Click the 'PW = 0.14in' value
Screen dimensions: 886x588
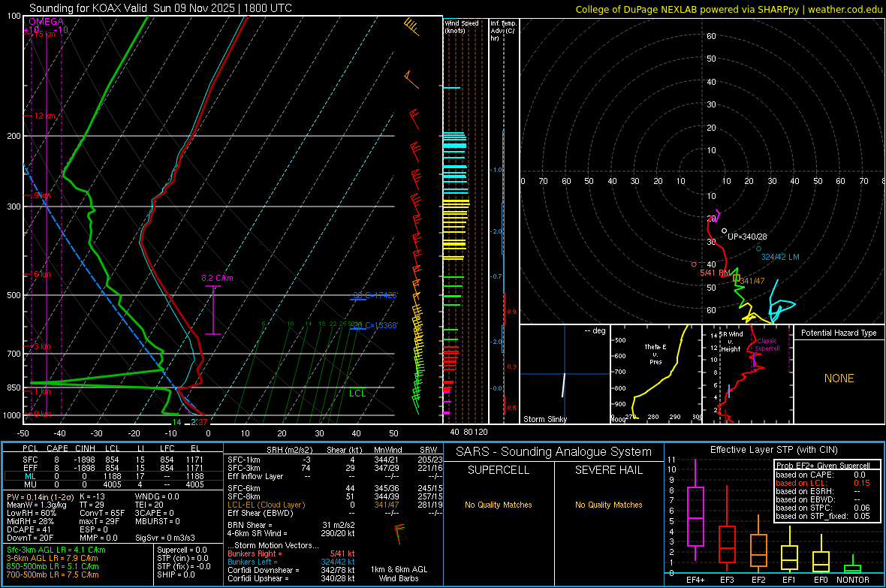click(x=39, y=496)
